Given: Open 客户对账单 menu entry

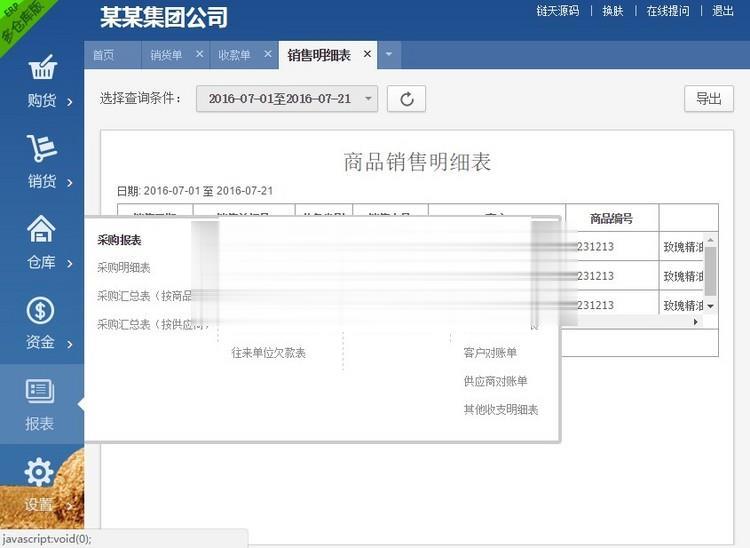Looking at the screenshot, I should coord(490,353).
